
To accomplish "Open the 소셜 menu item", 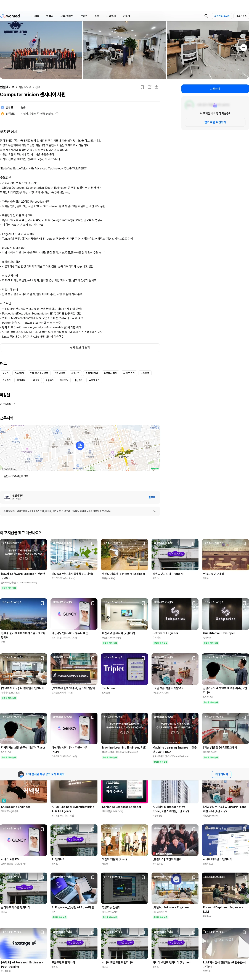I will 97,16.
